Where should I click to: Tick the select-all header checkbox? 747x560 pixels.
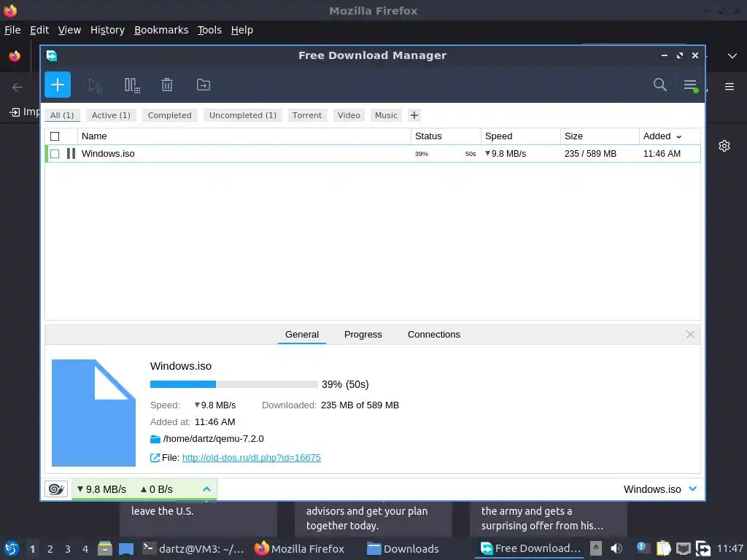point(55,136)
